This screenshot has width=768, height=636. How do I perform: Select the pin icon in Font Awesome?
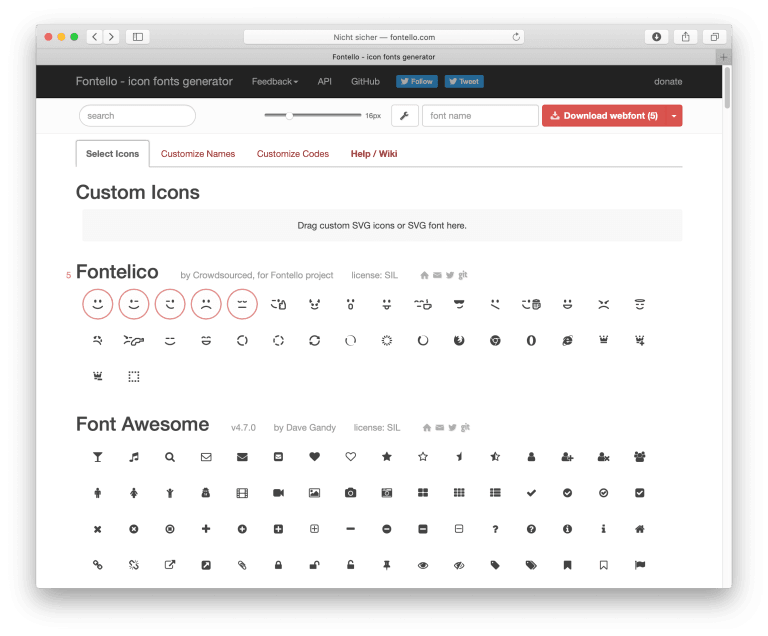point(387,565)
